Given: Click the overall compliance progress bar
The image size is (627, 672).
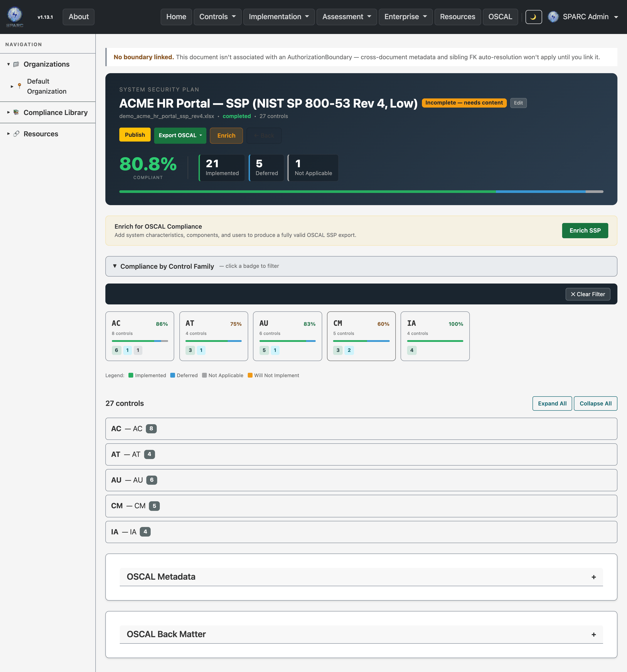Looking at the screenshot, I should click(x=361, y=192).
